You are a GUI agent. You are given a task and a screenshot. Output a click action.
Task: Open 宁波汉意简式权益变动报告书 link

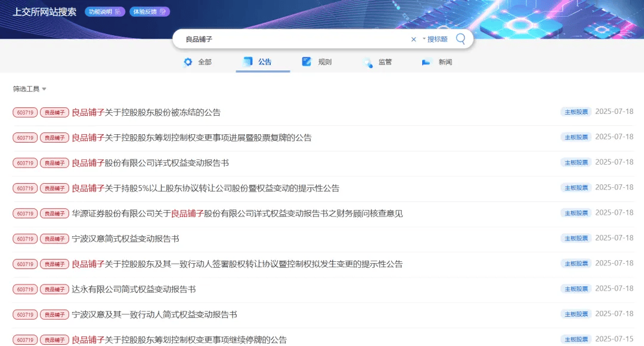pos(125,239)
